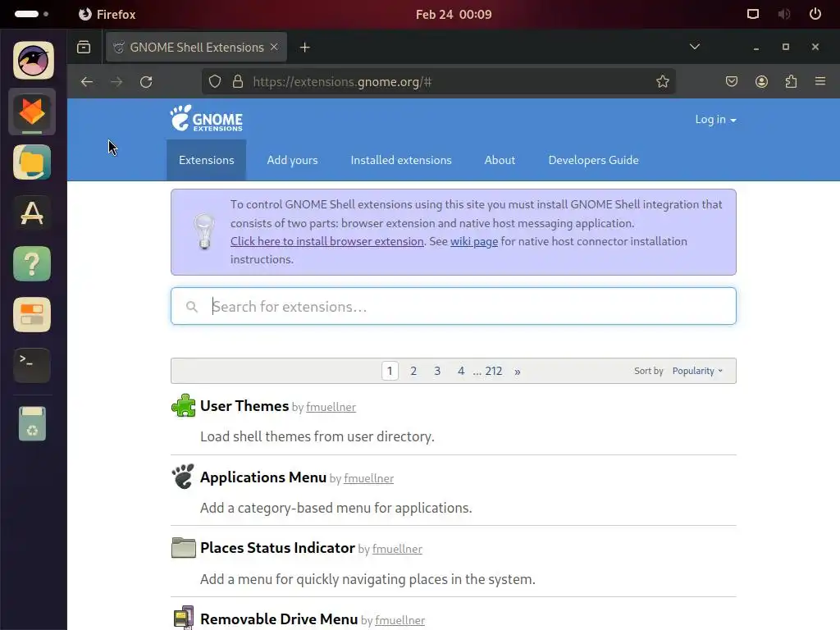Open the clock and calendar in top bar
The height and width of the screenshot is (630, 840).
coord(454,15)
